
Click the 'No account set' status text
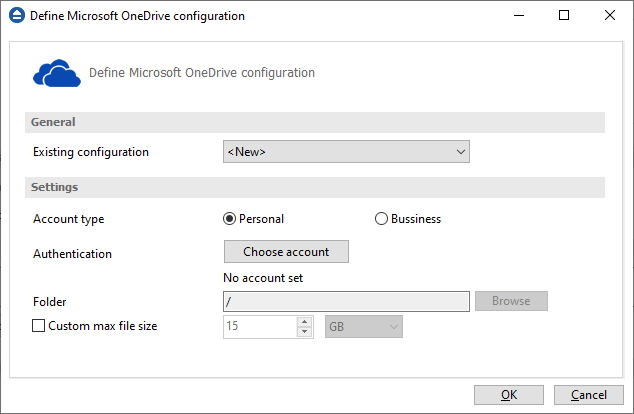pos(263,278)
